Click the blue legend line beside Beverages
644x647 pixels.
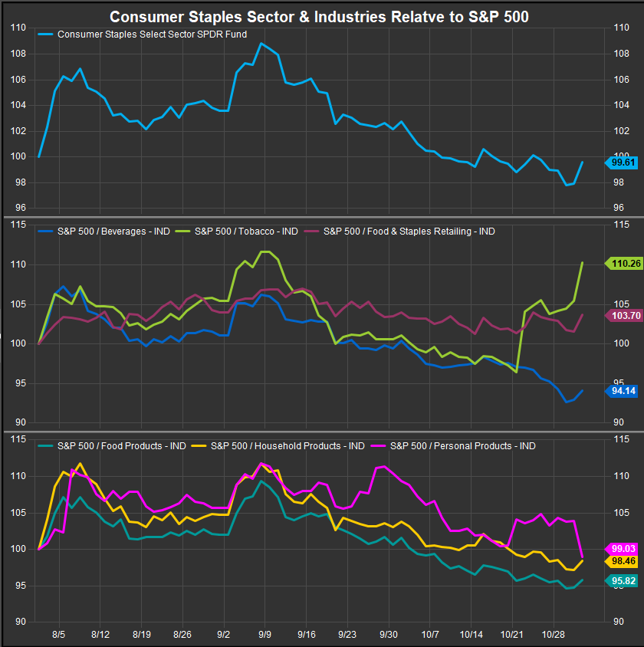tap(45, 232)
